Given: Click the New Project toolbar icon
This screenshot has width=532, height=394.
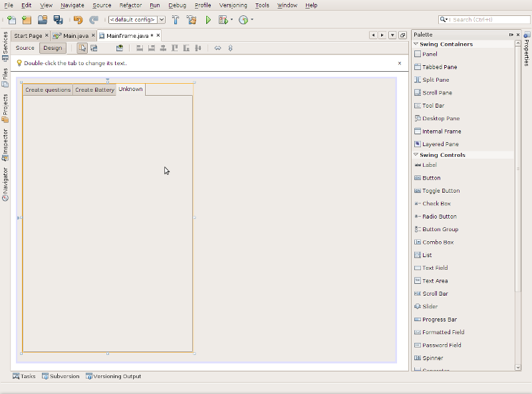Looking at the screenshot, I should [x=27, y=20].
